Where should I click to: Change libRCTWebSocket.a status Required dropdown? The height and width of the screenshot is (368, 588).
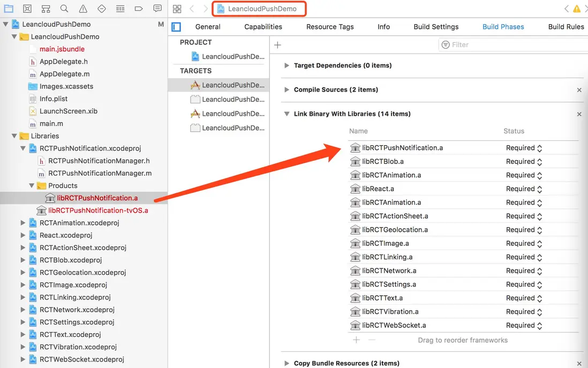click(524, 325)
